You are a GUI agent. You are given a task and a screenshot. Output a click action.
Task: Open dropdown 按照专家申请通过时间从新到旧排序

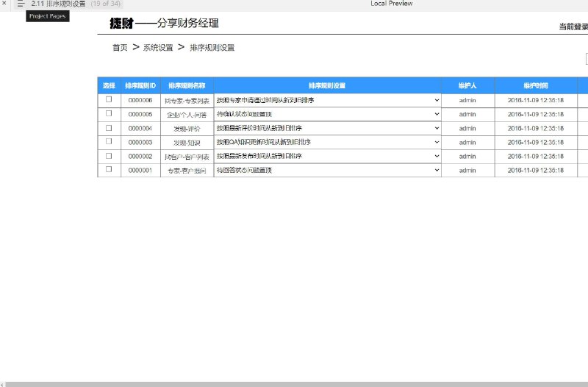coord(327,100)
